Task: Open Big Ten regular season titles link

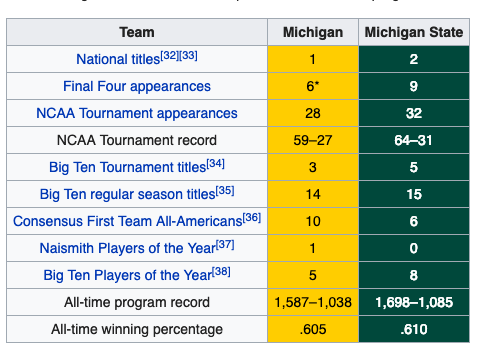Action: click(x=128, y=194)
